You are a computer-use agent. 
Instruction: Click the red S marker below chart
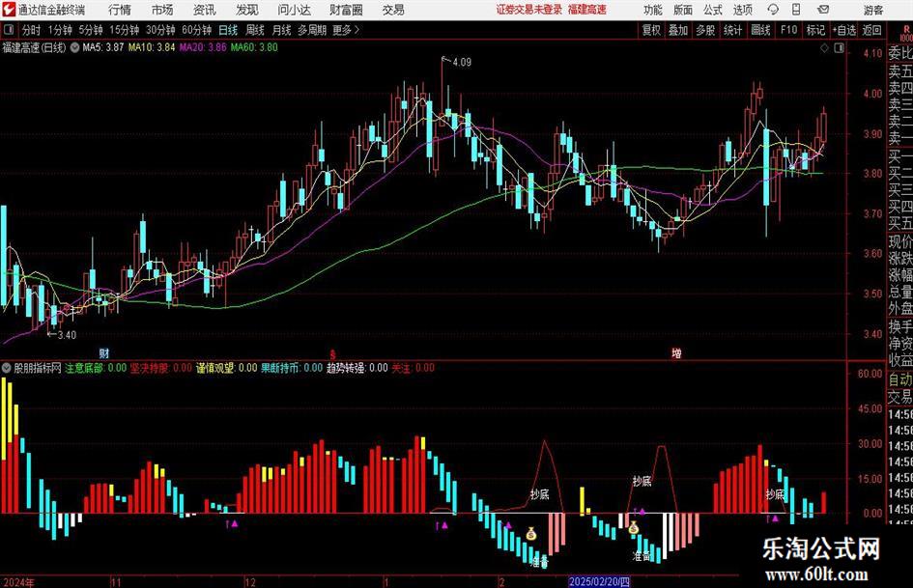pyautogui.click(x=333, y=353)
